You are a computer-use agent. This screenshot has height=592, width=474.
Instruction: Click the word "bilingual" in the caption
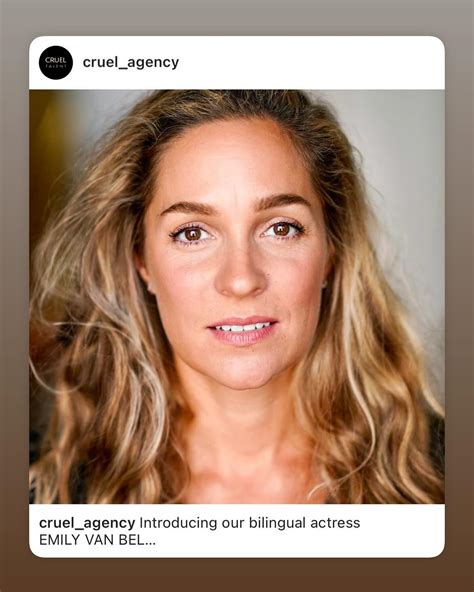point(277,523)
